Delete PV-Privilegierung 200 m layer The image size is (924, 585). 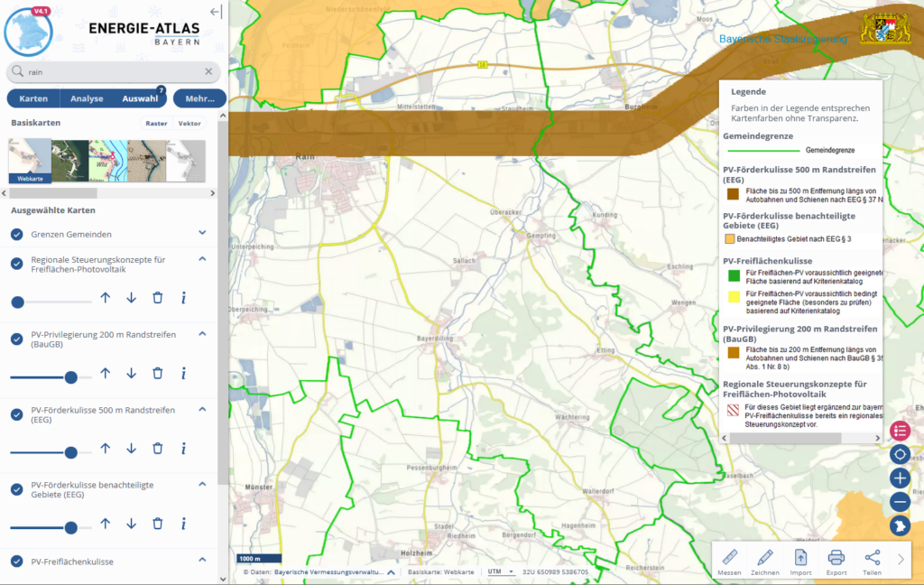coord(157,373)
